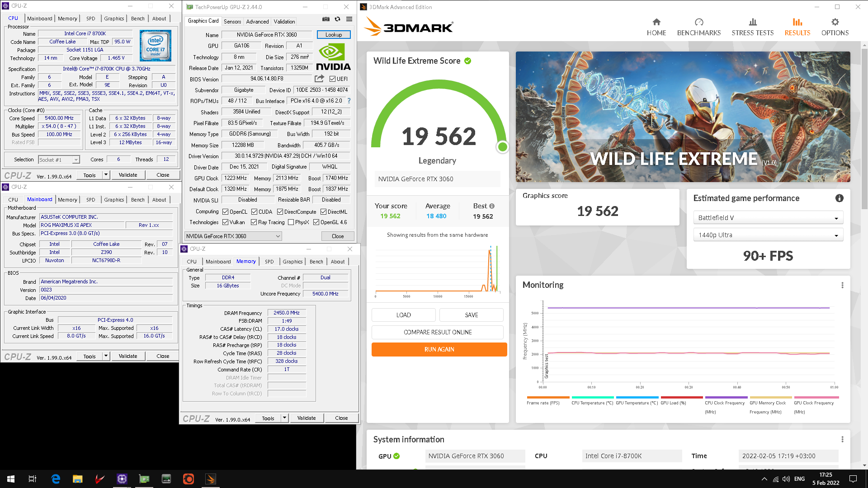Screen dimensions: 868x488
Task: Take GPU-Z screenshot with camera icon
Action: 325,19
